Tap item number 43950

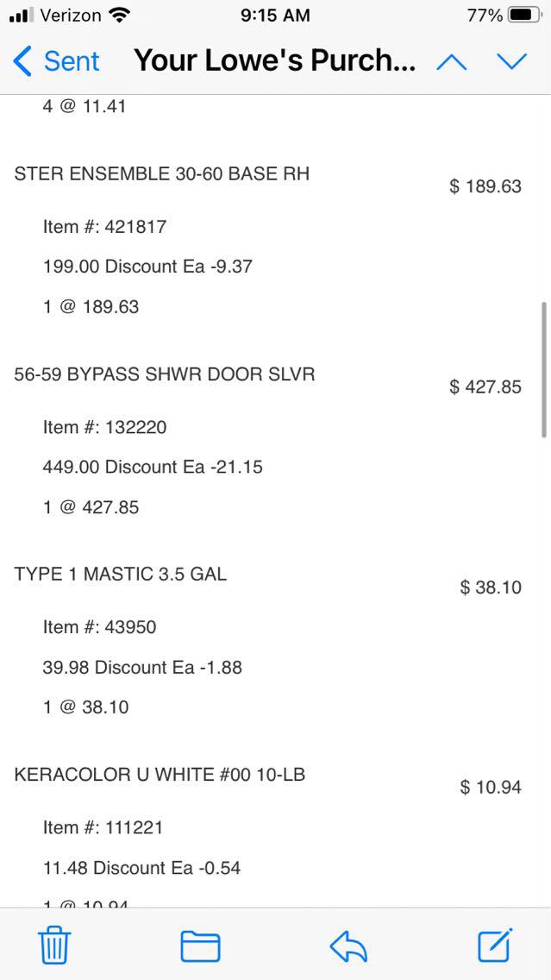point(99,627)
